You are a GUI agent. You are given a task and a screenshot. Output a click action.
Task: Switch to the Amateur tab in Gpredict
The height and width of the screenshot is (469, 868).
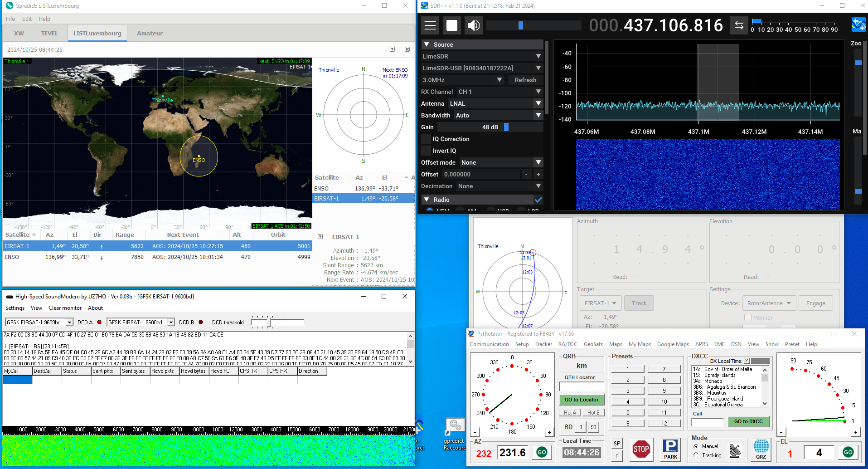(x=150, y=33)
